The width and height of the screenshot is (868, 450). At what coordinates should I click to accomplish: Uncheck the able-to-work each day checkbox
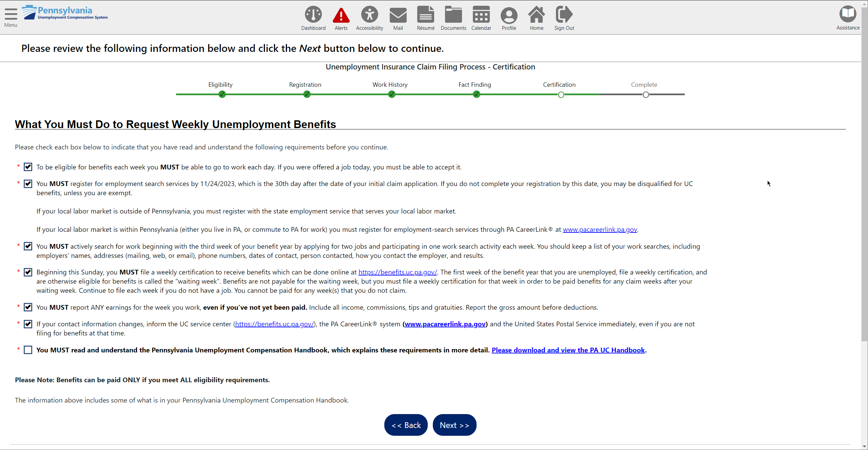(x=28, y=167)
